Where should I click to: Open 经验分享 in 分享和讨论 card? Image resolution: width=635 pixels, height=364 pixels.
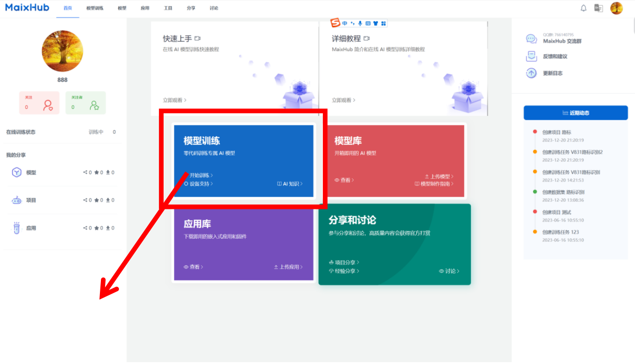(x=344, y=271)
